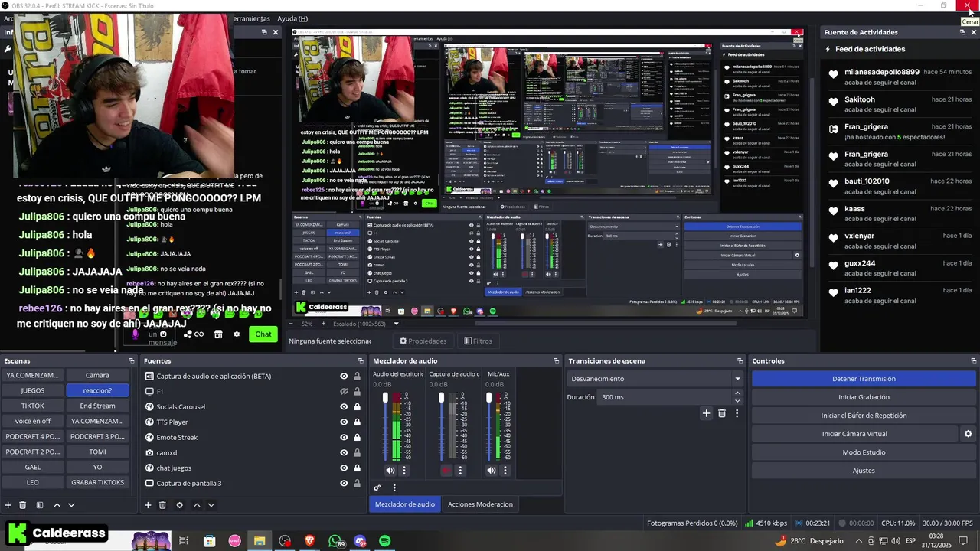The image size is (980, 551).
Task: Open transition properties three-dot menu
Action: tap(737, 413)
